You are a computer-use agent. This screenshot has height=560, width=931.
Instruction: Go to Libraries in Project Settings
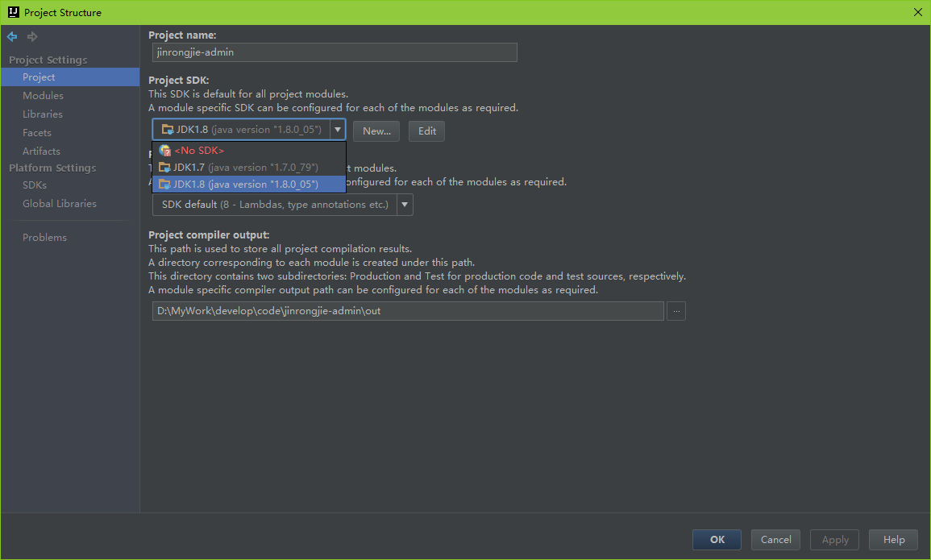point(43,114)
